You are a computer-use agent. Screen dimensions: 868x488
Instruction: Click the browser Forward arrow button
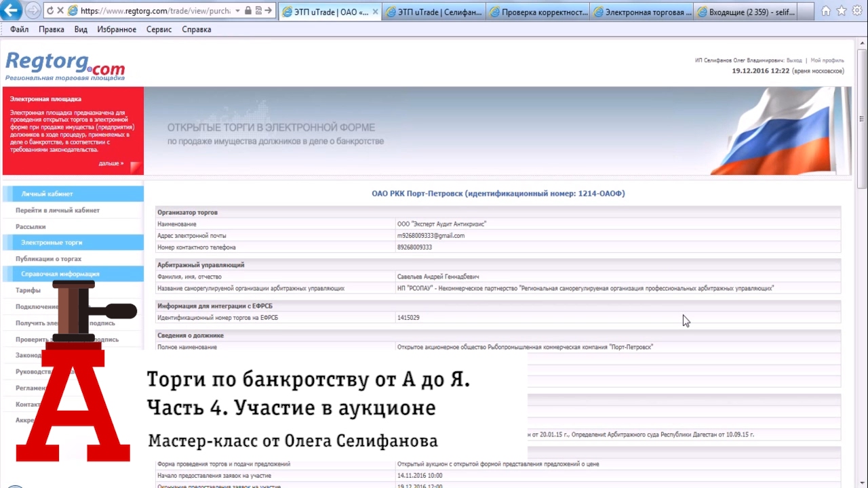(x=33, y=11)
